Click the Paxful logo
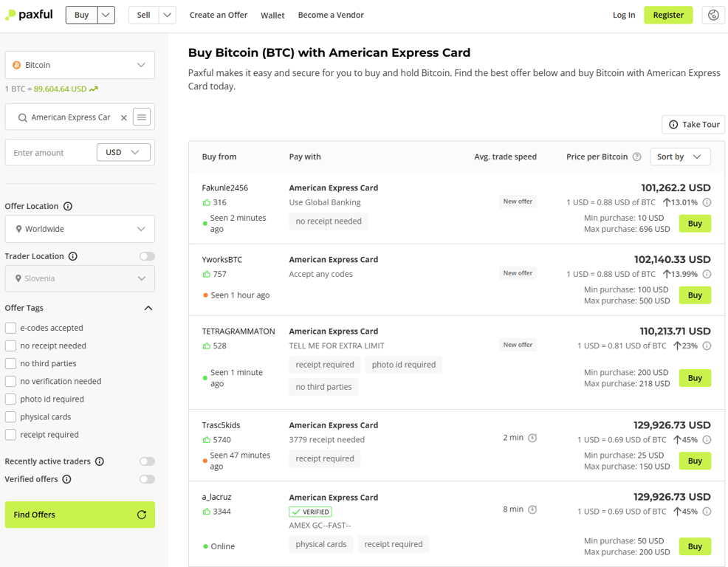Screen dimensions: 728x567 pos(29,15)
